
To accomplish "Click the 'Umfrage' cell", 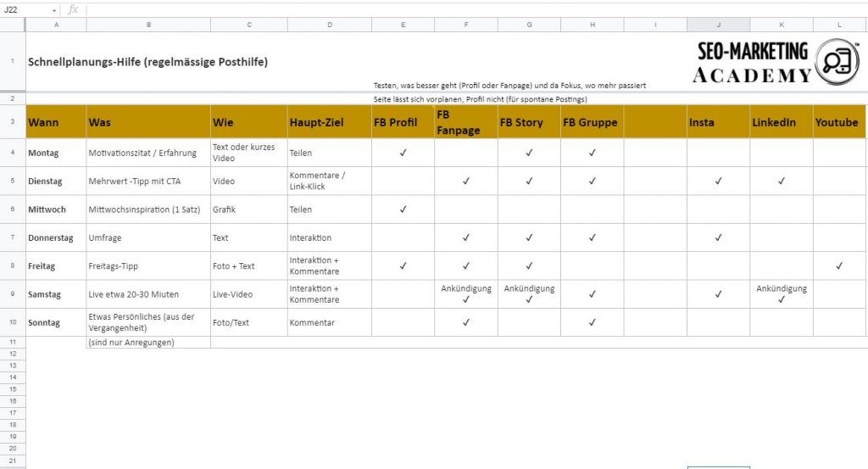I will click(148, 237).
